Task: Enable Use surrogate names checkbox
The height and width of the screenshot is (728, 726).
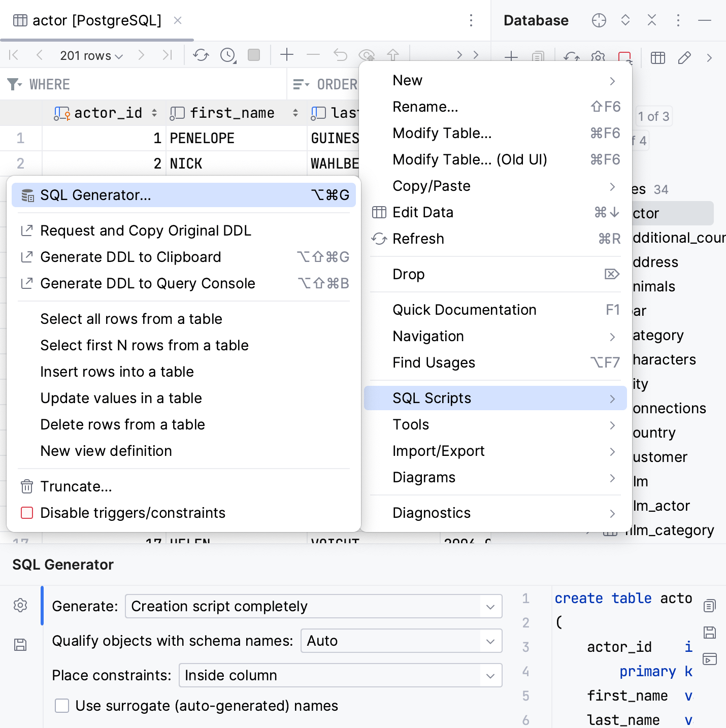Action: 62,706
